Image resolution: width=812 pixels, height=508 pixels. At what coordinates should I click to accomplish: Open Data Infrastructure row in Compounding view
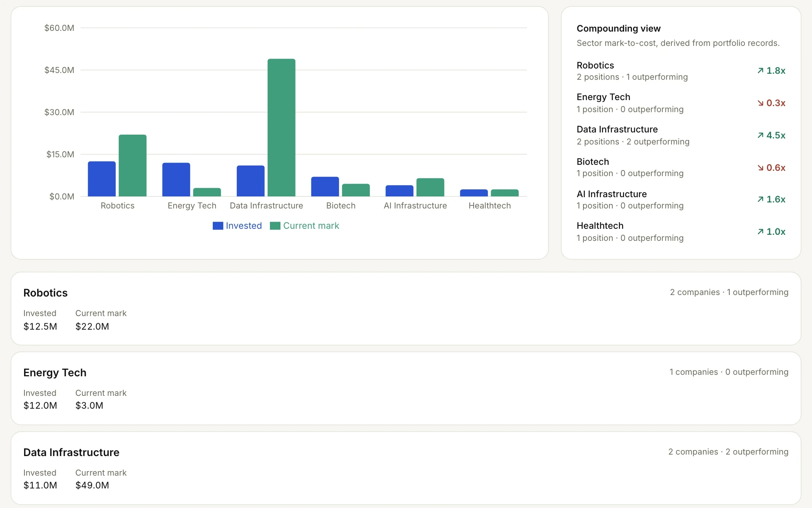click(681, 135)
